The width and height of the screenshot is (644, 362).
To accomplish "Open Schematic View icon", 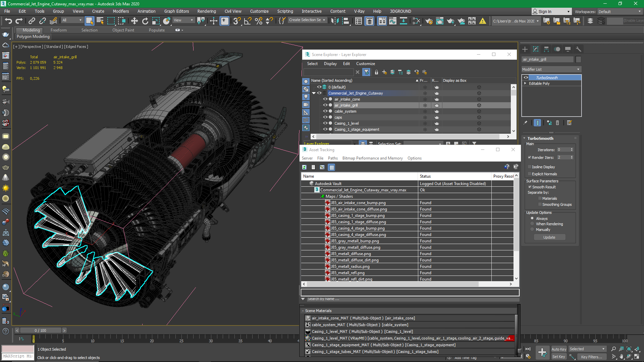I will 404,21.
